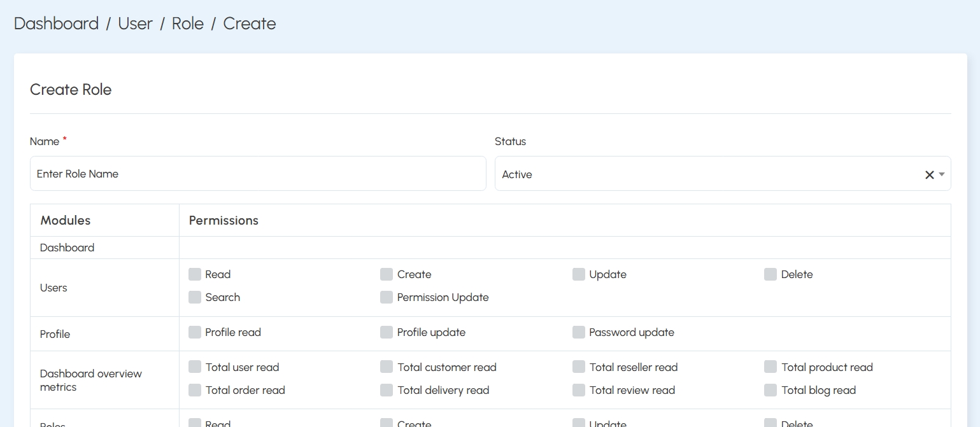Click the Modules column header
This screenshot has height=427, width=980.
[66, 220]
